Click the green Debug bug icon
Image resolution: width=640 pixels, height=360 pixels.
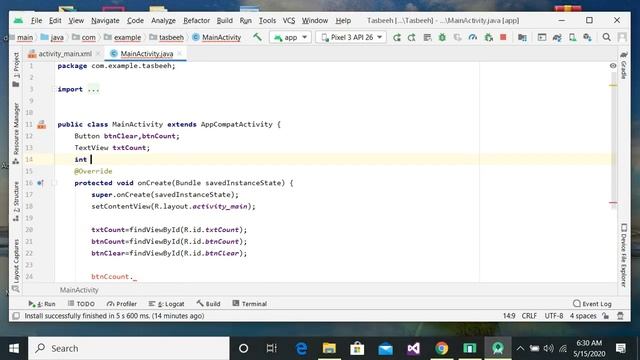tap(442, 38)
